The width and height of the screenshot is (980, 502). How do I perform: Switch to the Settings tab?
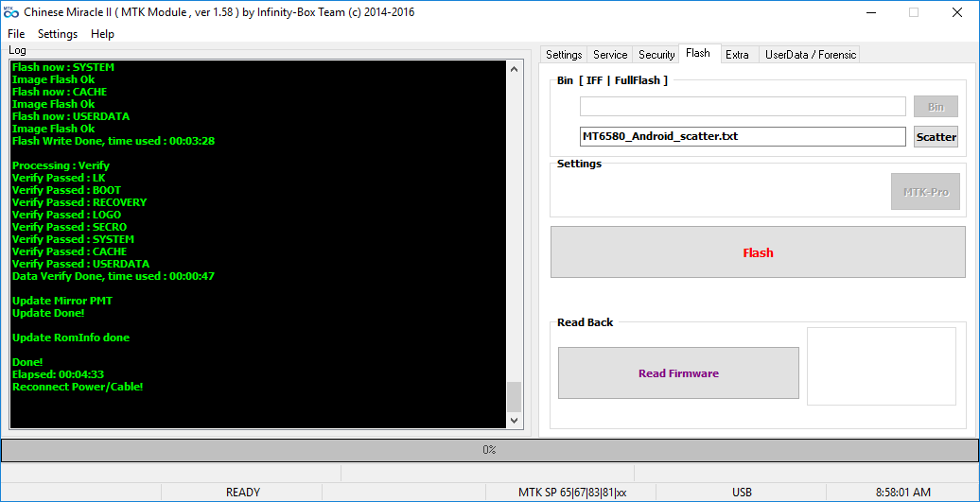point(564,54)
